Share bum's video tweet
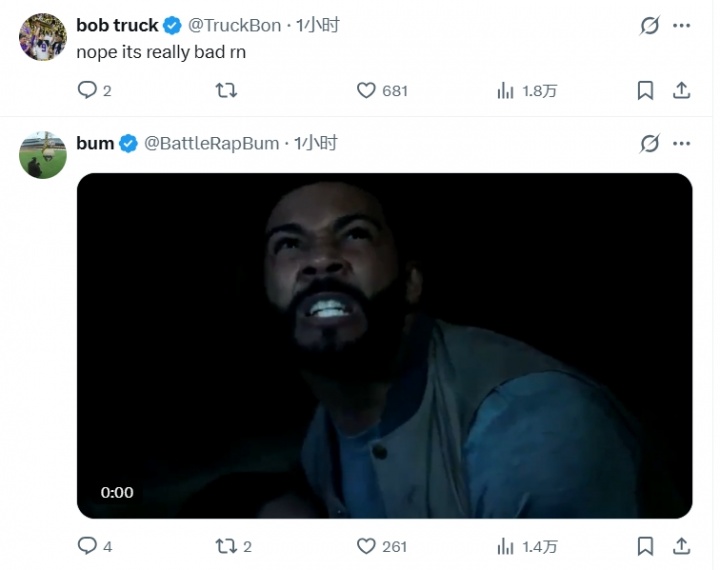Viewport: 720px width, 570px height. pos(681,546)
